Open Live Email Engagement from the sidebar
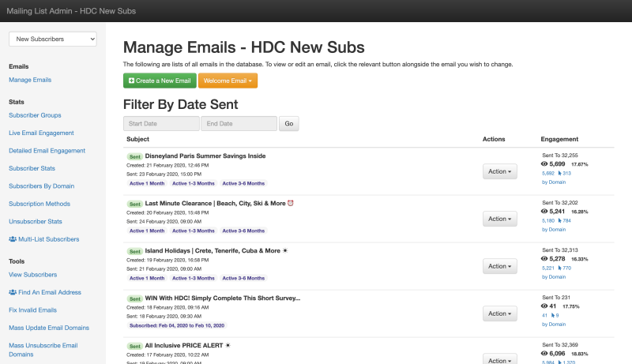Screen dimensions: 632x364 pyautogui.click(x=41, y=133)
